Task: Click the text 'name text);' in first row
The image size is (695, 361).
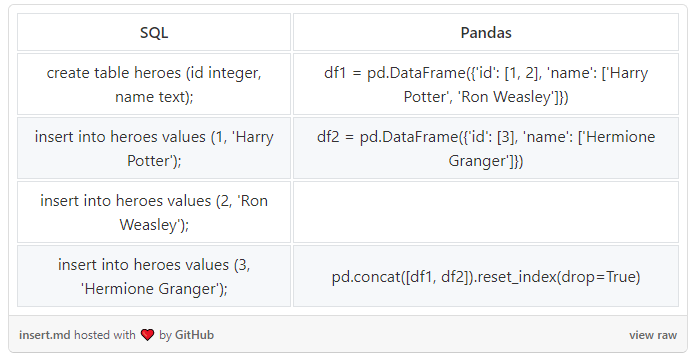Action: point(154,97)
